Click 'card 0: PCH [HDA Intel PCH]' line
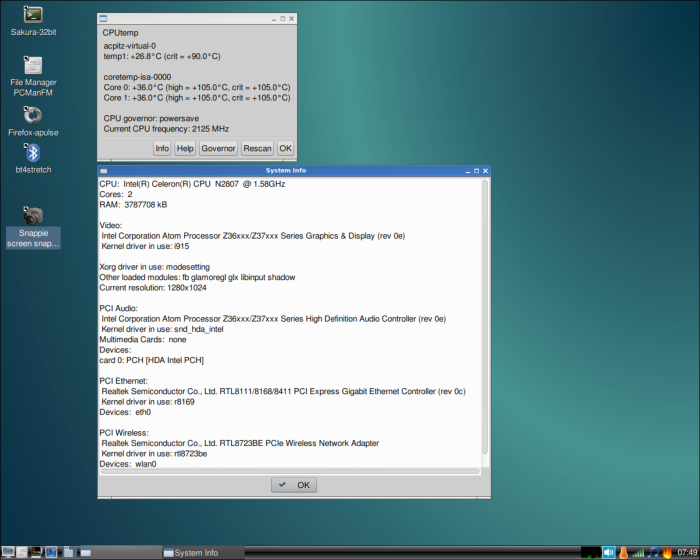The width and height of the screenshot is (700, 560). pos(151,360)
